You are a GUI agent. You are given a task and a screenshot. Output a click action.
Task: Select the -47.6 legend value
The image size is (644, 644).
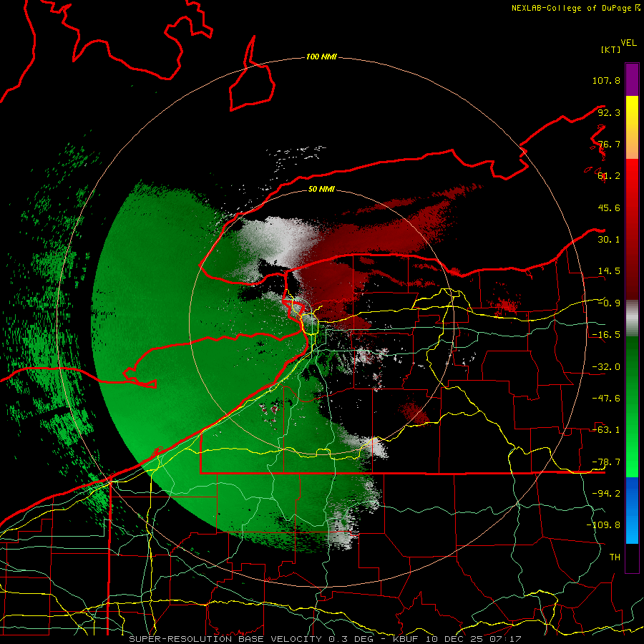pyautogui.click(x=606, y=399)
